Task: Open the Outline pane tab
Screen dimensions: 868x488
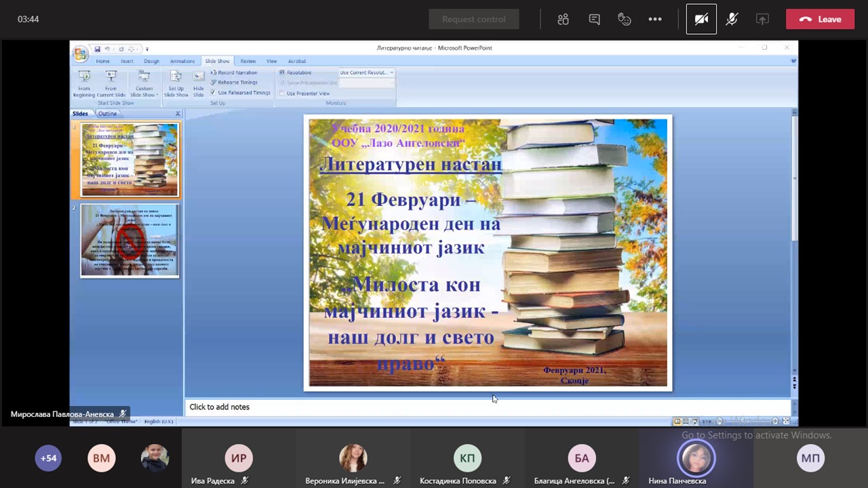Action: pos(107,114)
